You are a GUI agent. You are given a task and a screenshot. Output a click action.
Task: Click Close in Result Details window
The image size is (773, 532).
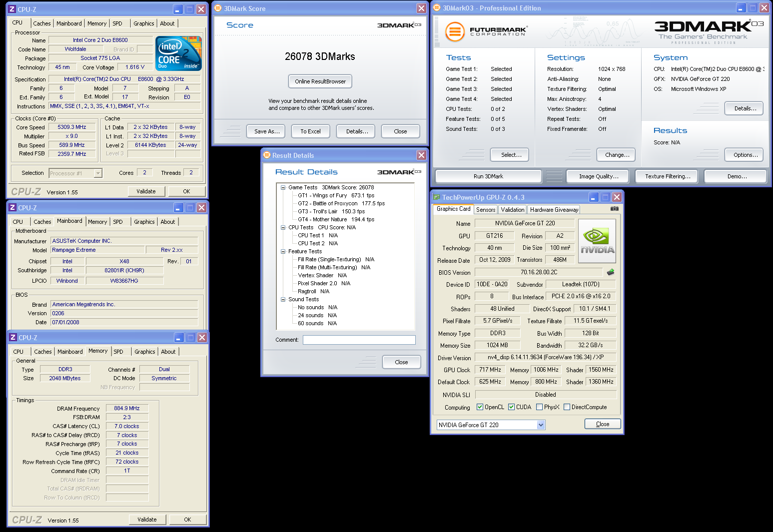(x=401, y=362)
